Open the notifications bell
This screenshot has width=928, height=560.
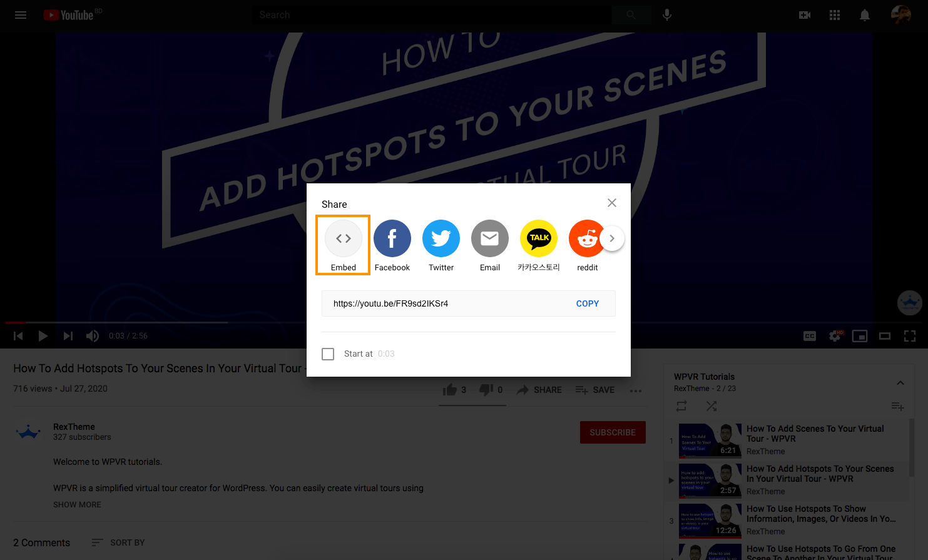tap(865, 15)
